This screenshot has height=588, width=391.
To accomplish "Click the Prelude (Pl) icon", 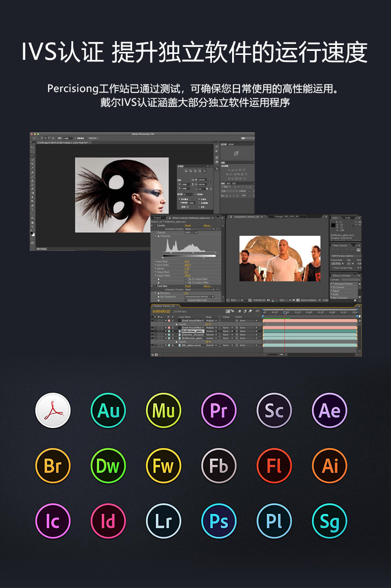I will point(274,521).
